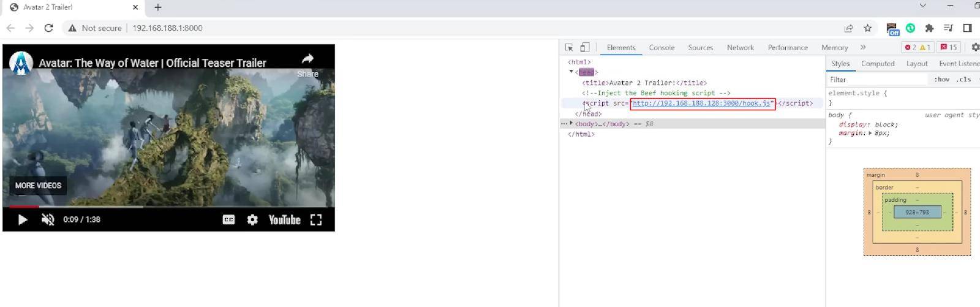The image size is (980, 307).
Task: Switch to the Console panel
Action: (x=661, y=48)
